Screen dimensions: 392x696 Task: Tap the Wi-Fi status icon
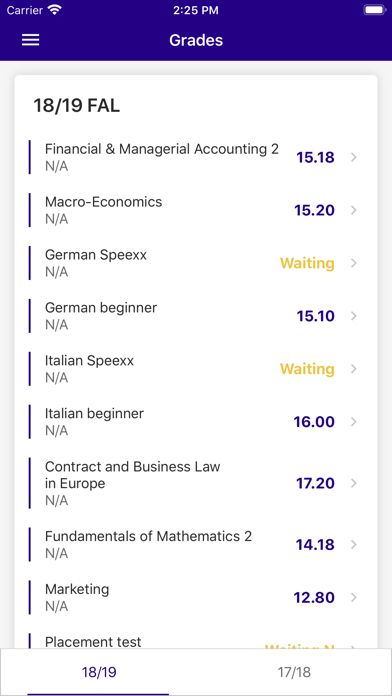[55, 10]
